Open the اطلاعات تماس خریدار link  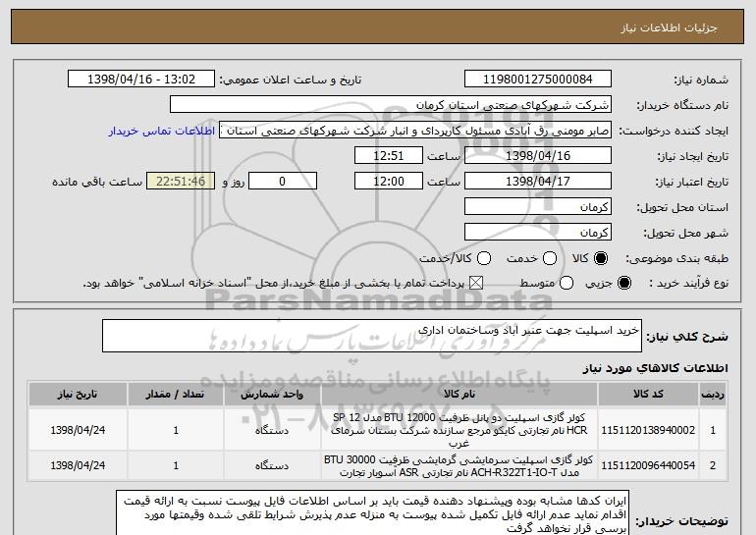click(x=162, y=131)
